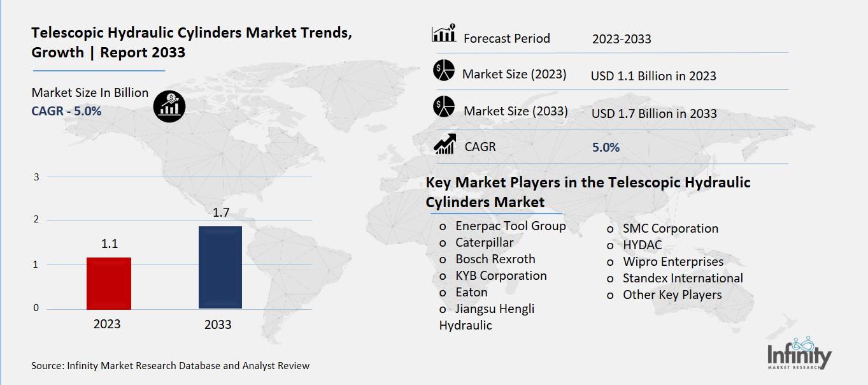Click the chart title heading text

[191, 43]
